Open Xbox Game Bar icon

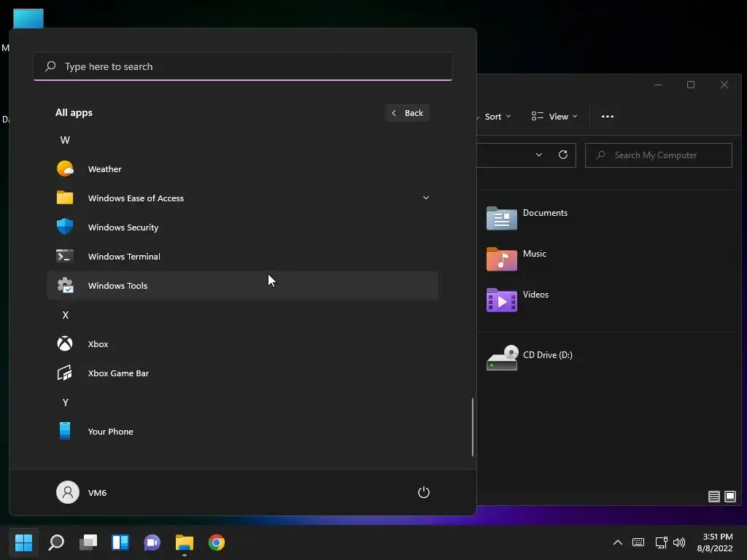pyautogui.click(x=65, y=373)
